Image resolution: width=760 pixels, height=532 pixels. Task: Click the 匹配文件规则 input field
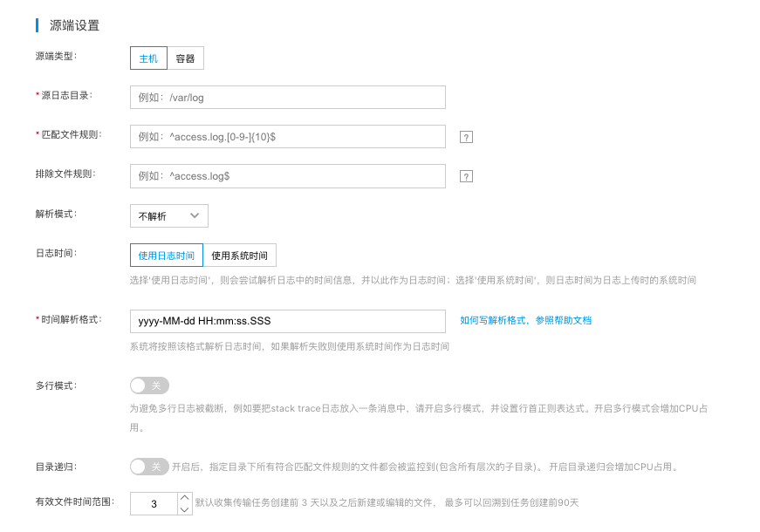click(x=287, y=137)
